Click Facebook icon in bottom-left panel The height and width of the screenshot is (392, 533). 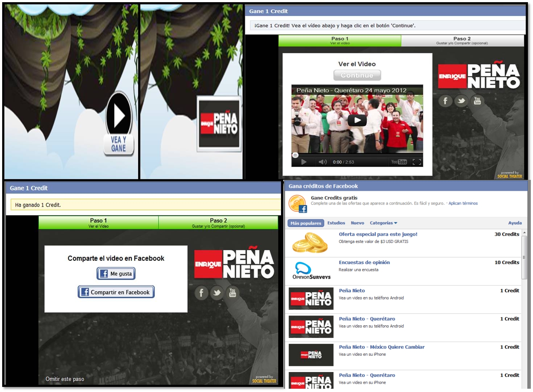tap(201, 293)
